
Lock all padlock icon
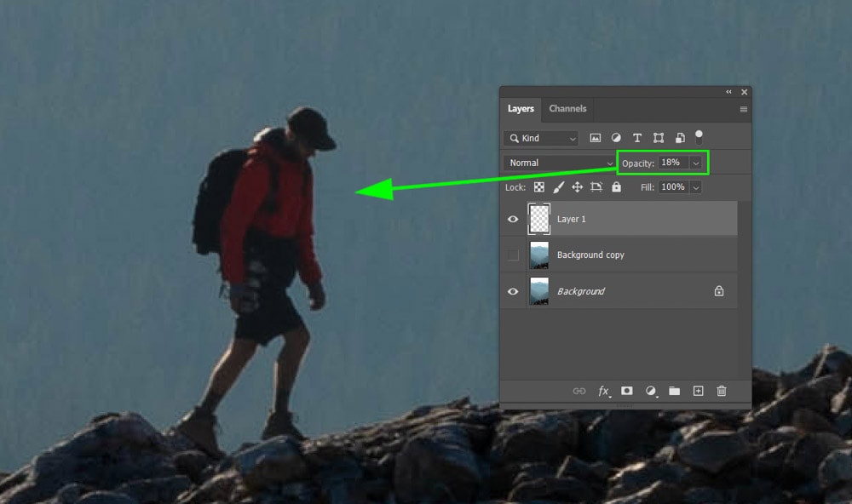click(x=616, y=186)
